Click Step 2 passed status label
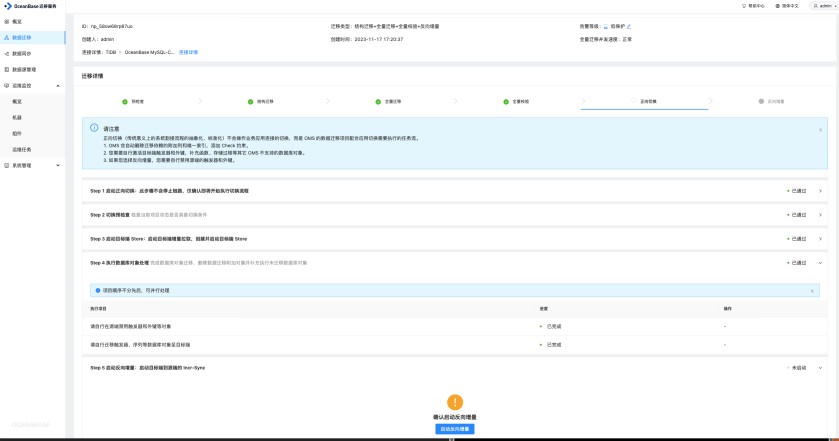The width and height of the screenshot is (839, 441). [x=797, y=215]
